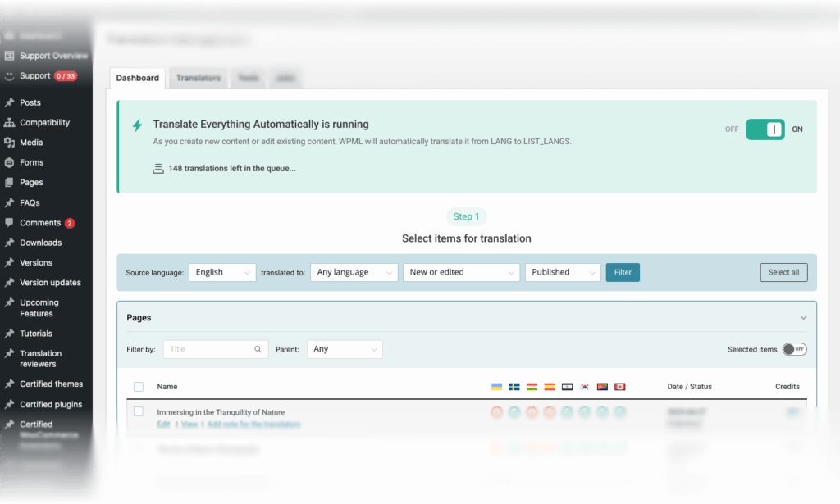
Task: Click the pin icon beside Versions
Action: 9,263
